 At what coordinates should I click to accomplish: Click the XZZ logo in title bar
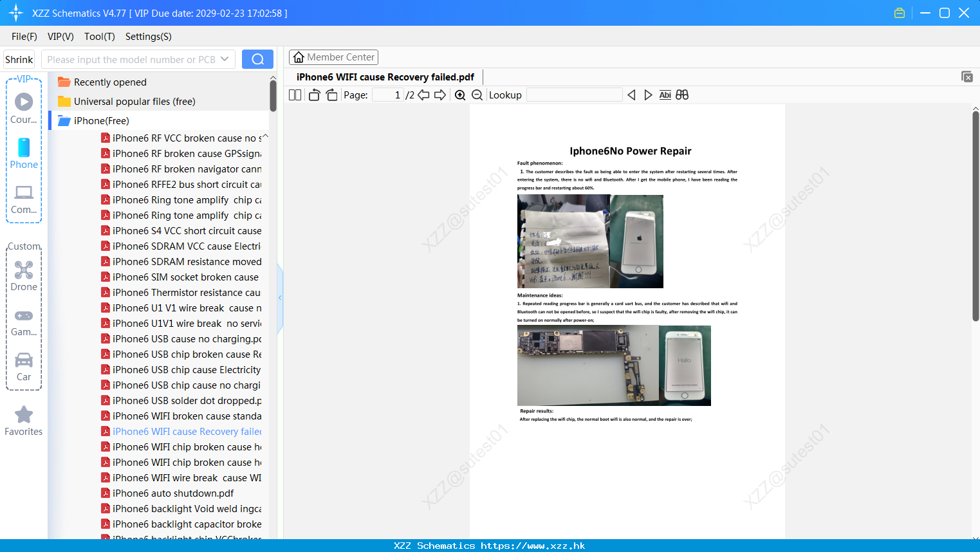tap(15, 13)
